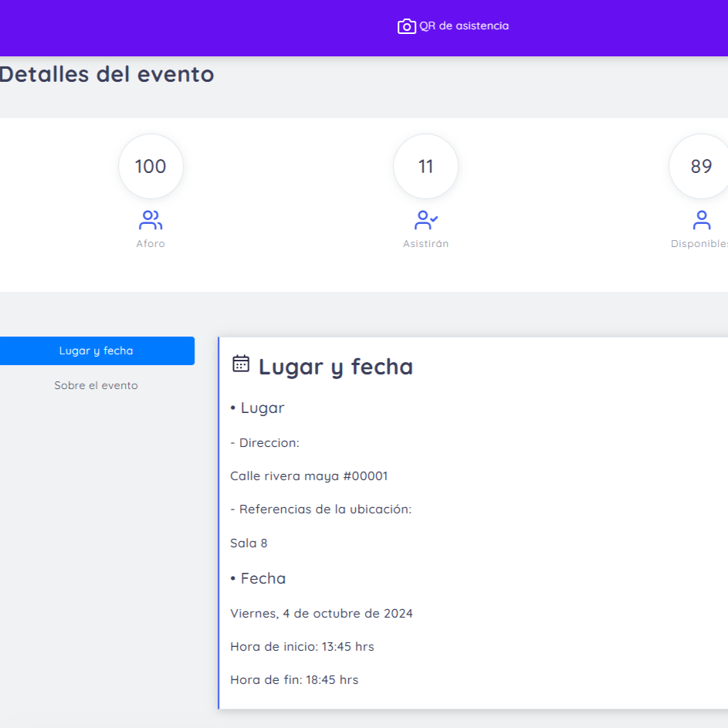
Task: Click the circle showing 11 attendees
Action: 425,166
